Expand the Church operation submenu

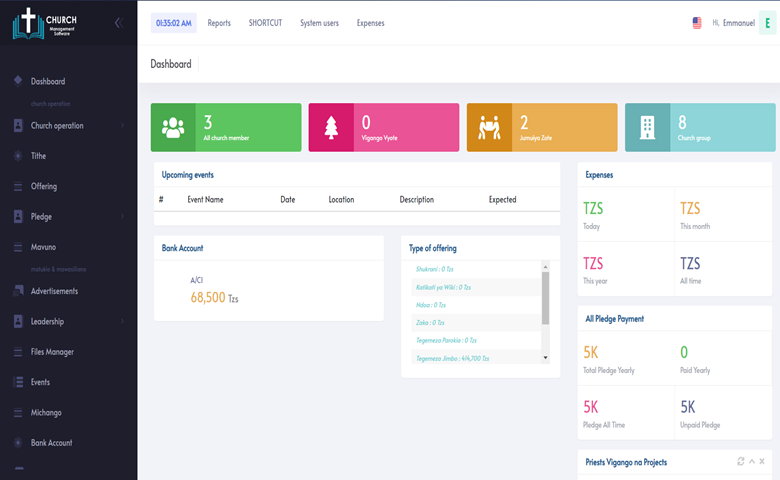pos(123,126)
